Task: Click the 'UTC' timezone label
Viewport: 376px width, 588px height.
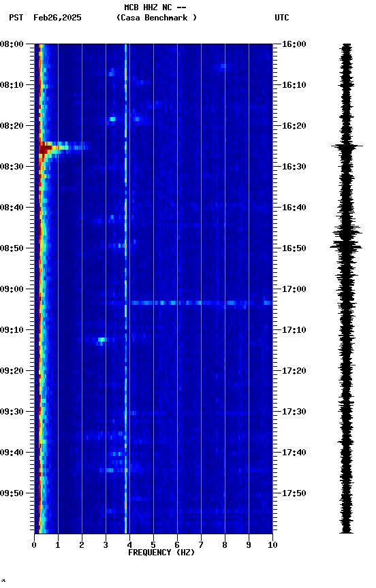Action: click(282, 18)
